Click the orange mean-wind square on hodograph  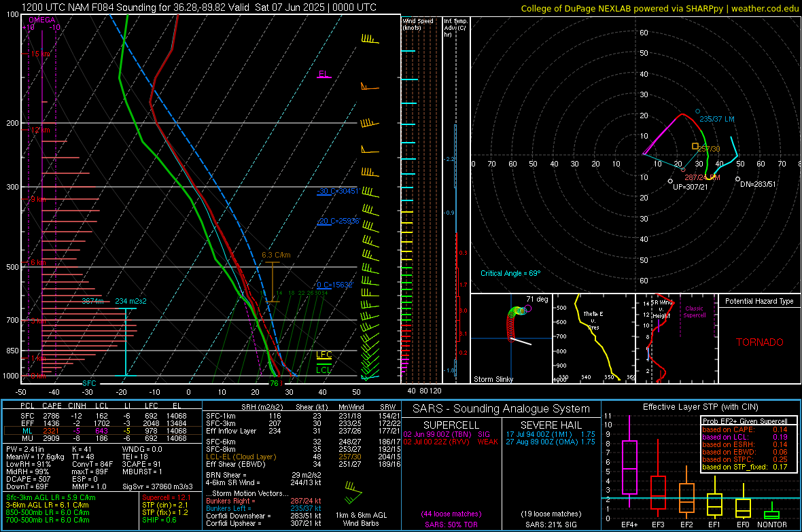pyautogui.click(x=695, y=146)
